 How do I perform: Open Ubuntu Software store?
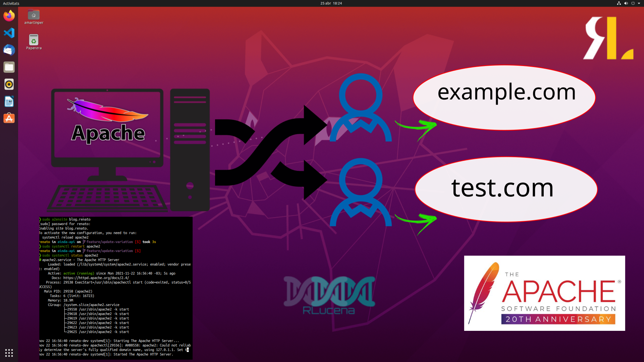(9, 118)
